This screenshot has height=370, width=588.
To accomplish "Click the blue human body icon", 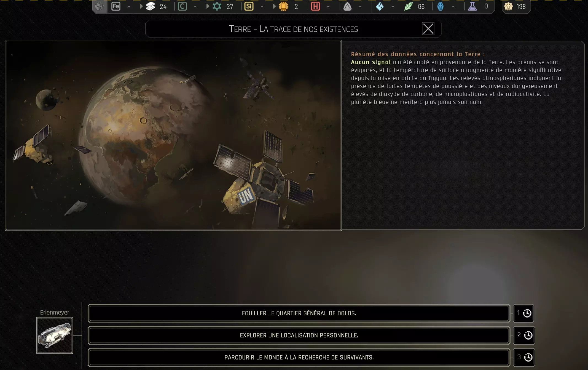I will point(440,6).
